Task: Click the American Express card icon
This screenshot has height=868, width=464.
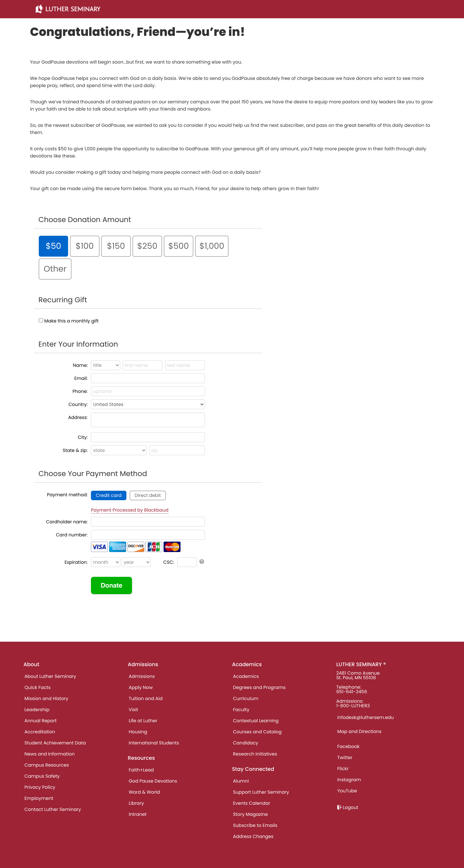Action: click(117, 546)
